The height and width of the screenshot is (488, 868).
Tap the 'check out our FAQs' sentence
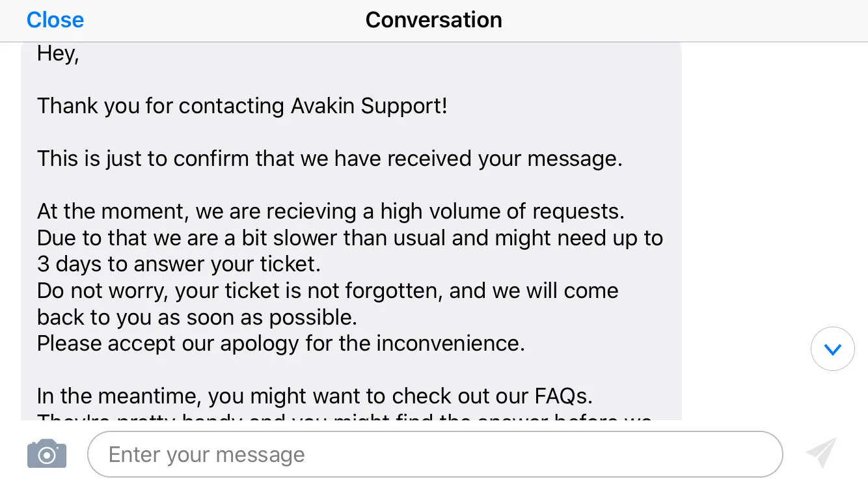[315, 397]
